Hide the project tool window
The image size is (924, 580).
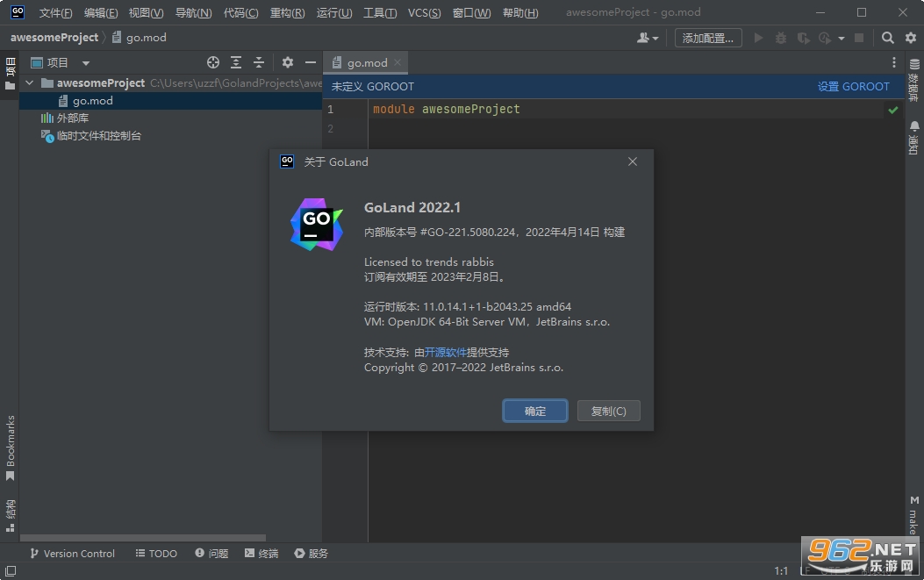[311, 62]
